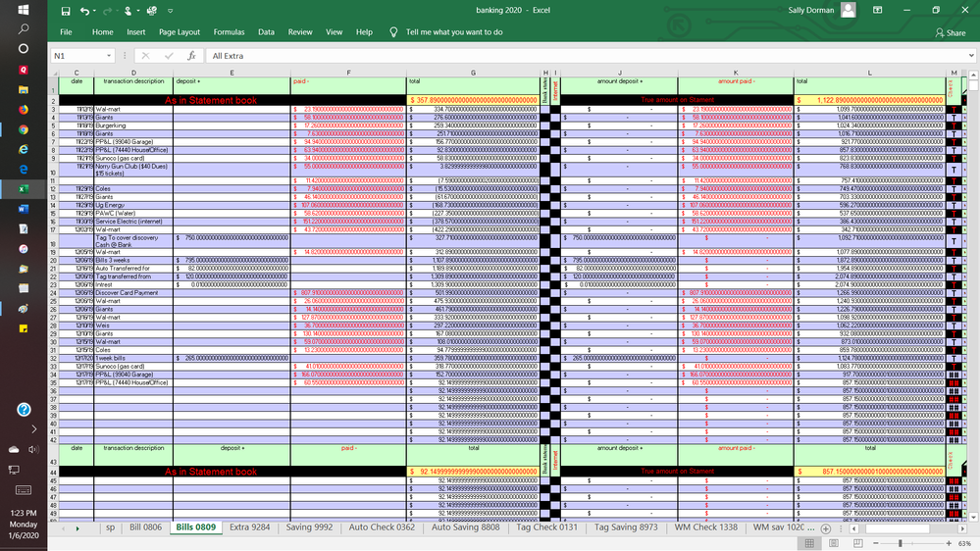980x551 pixels.
Task: Click the Windows Start button
Action: 24,10
